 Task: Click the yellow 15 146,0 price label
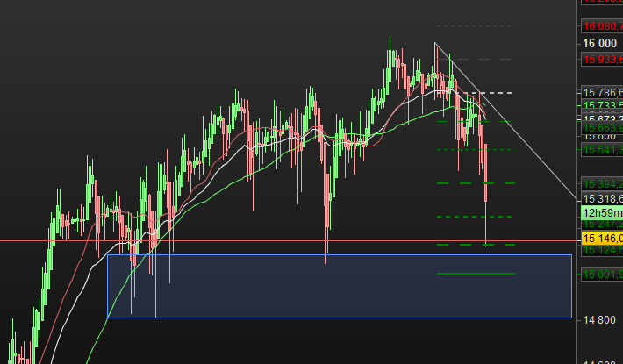pyautogui.click(x=602, y=239)
